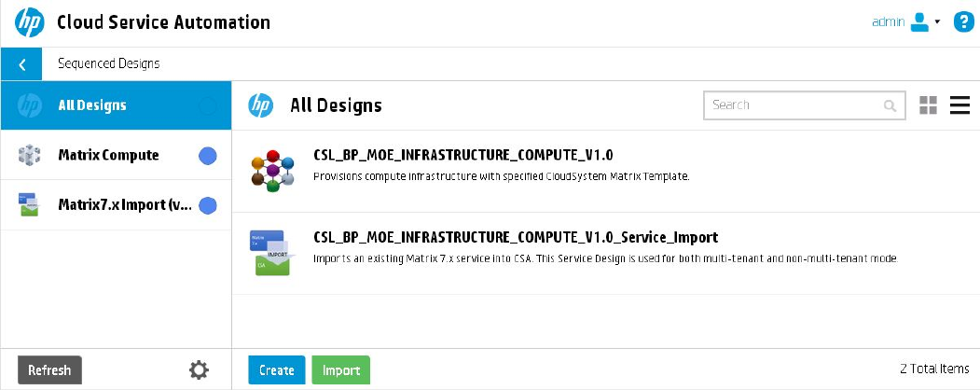Click the Matrix7.x Import envelope icon
This screenshot has width=980, height=390.
coord(29,205)
